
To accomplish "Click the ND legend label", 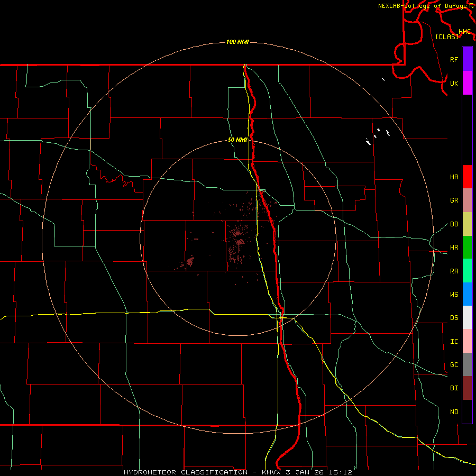I will [x=454, y=412].
